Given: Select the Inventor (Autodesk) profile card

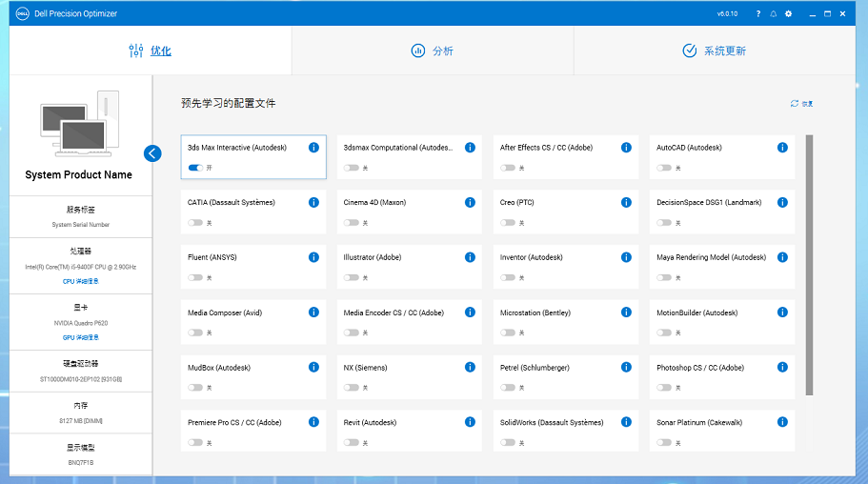Looking at the screenshot, I should click(x=566, y=267).
